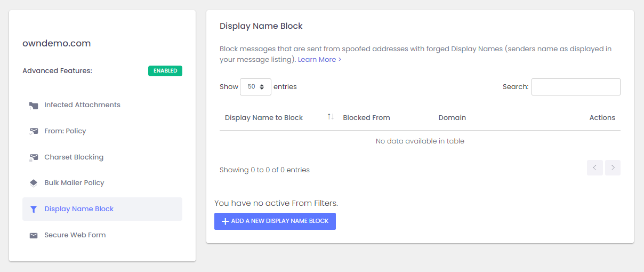This screenshot has width=644, height=272.
Task: Open the Show entries count dropdown
Action: pyautogui.click(x=255, y=87)
